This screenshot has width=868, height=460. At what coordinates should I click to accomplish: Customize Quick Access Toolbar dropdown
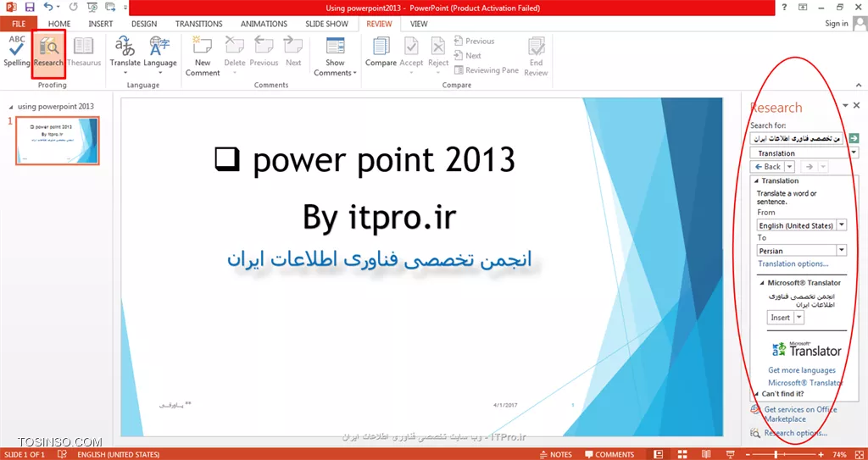click(x=127, y=8)
